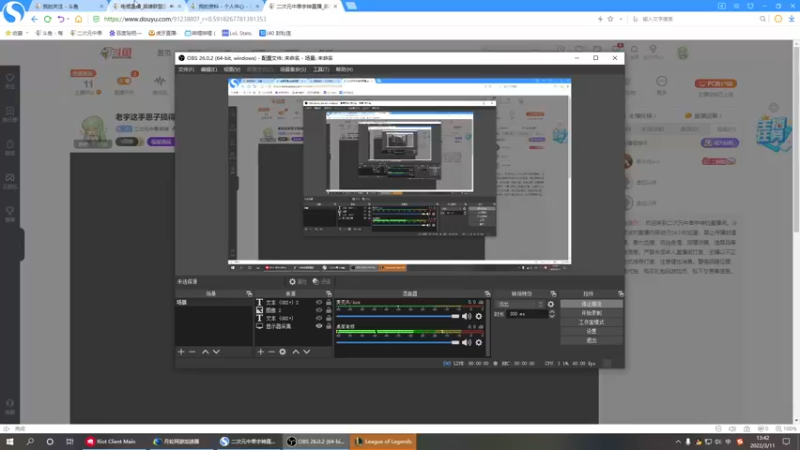This screenshot has height=450, width=800.
Task: Lock the 文本 (GDI+) source
Action: pyautogui.click(x=329, y=318)
